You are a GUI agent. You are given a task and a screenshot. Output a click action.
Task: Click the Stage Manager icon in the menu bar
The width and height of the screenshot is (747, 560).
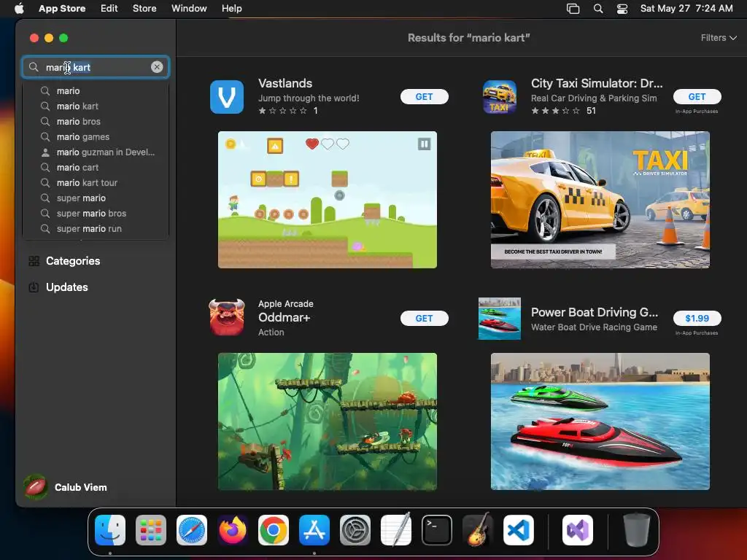(x=573, y=9)
